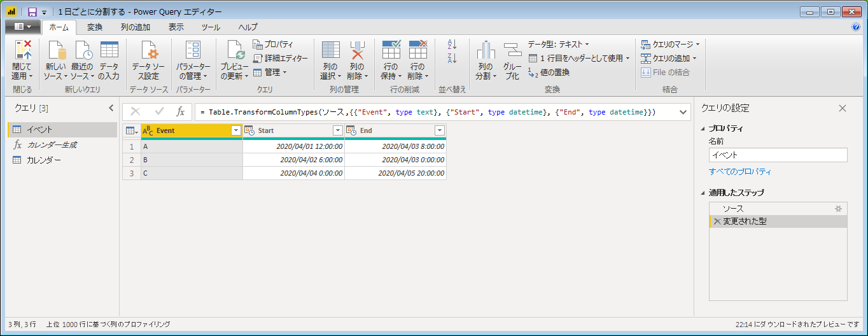Switch to ヘルプ tab
The width and height of the screenshot is (868, 336).
point(248,27)
